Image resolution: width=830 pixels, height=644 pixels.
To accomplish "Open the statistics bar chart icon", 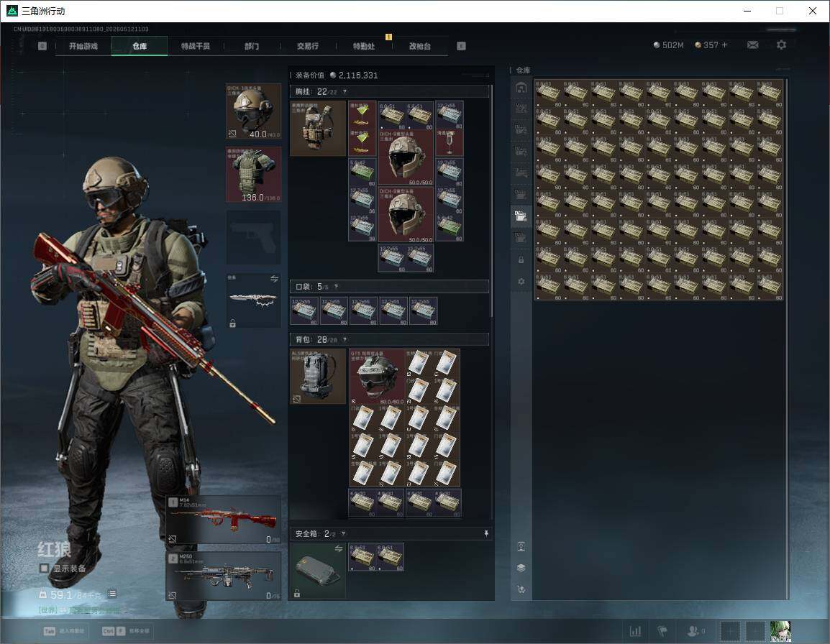I will pos(634,631).
